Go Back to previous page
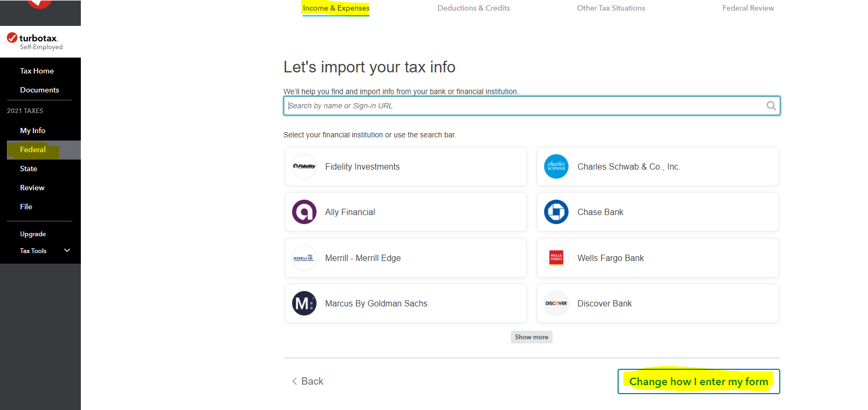The image size is (868, 410). [307, 381]
